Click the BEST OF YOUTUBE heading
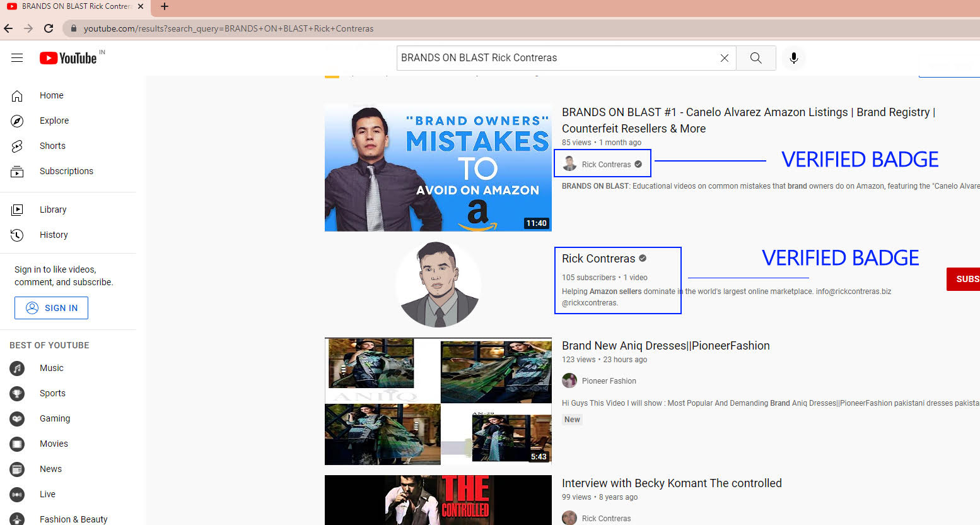Image resolution: width=980 pixels, height=525 pixels. tap(49, 345)
